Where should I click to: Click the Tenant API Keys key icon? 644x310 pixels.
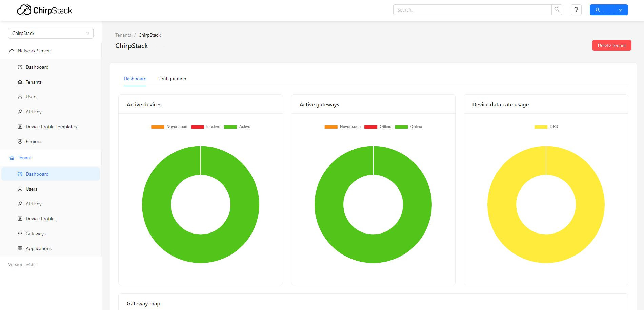point(20,204)
